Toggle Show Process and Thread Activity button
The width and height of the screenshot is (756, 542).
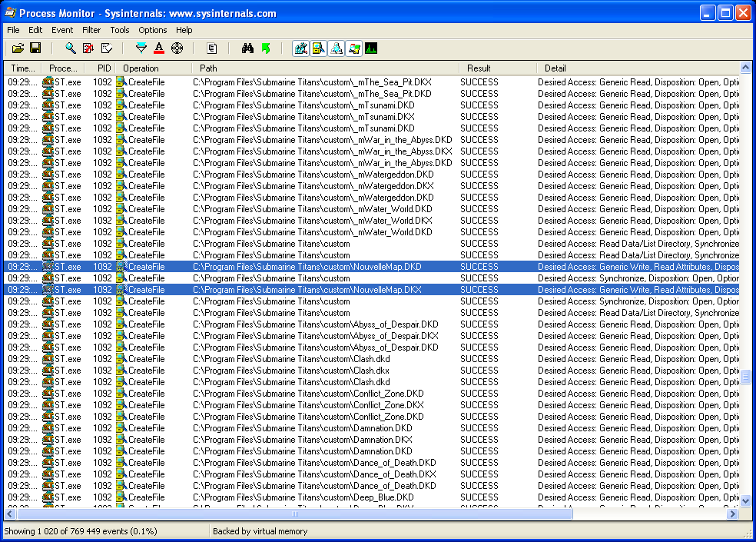354,48
